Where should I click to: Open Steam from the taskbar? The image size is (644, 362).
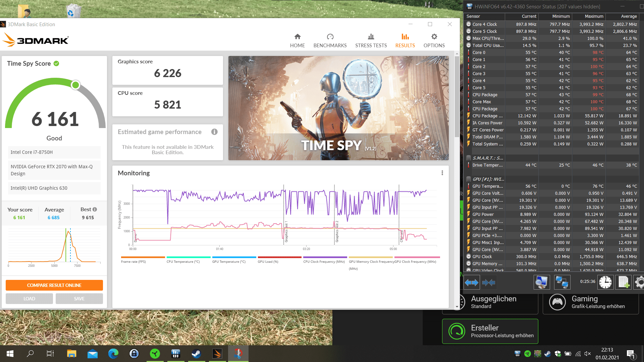click(x=197, y=354)
